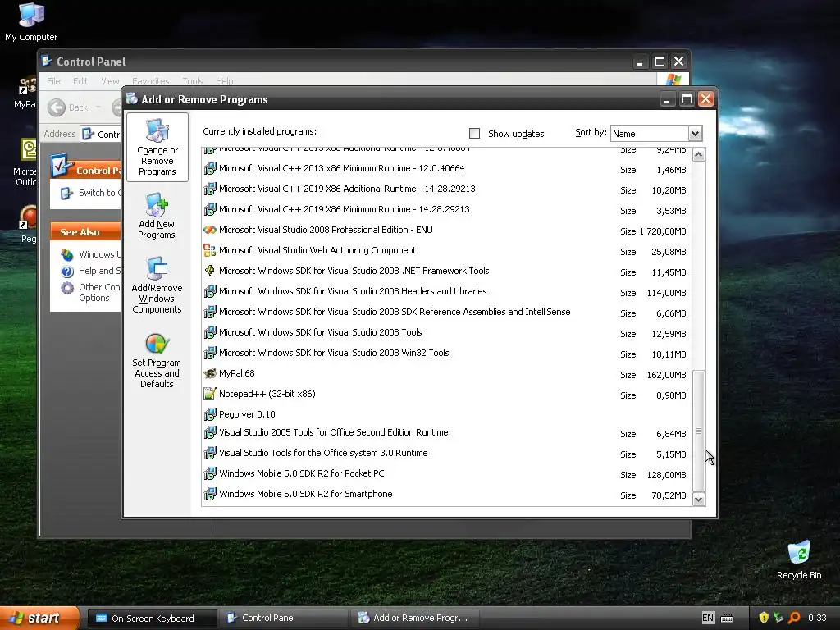The width and height of the screenshot is (840, 630).
Task: Select Windows SDK SDK Reference Assemblies and IntelliSense row
Action: coord(447,313)
